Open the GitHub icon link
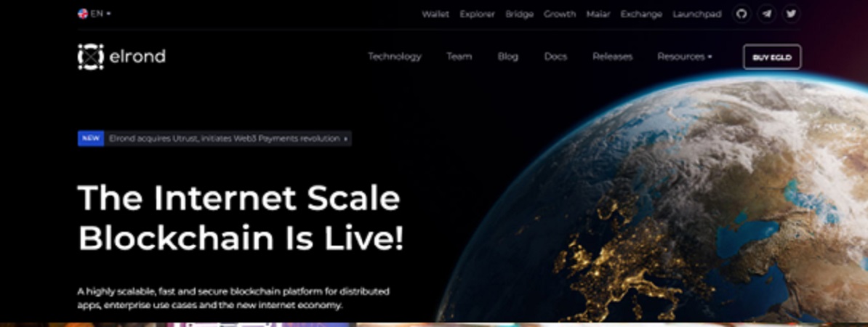This screenshot has height=327, width=868. 742,14
